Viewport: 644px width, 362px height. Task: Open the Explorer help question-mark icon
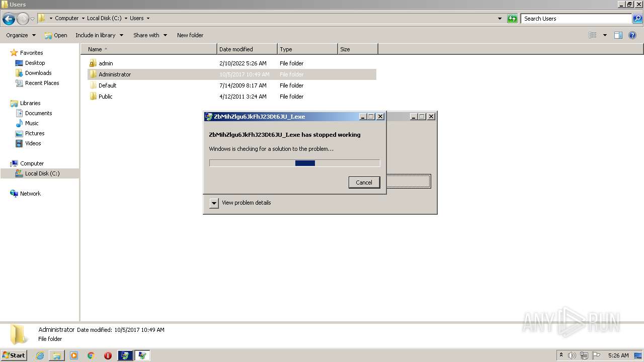coord(632,35)
